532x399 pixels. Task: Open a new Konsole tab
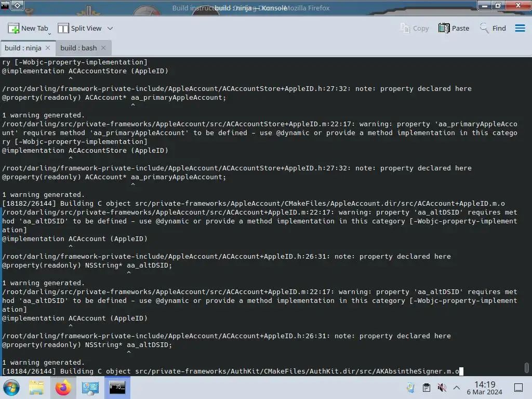click(x=28, y=29)
